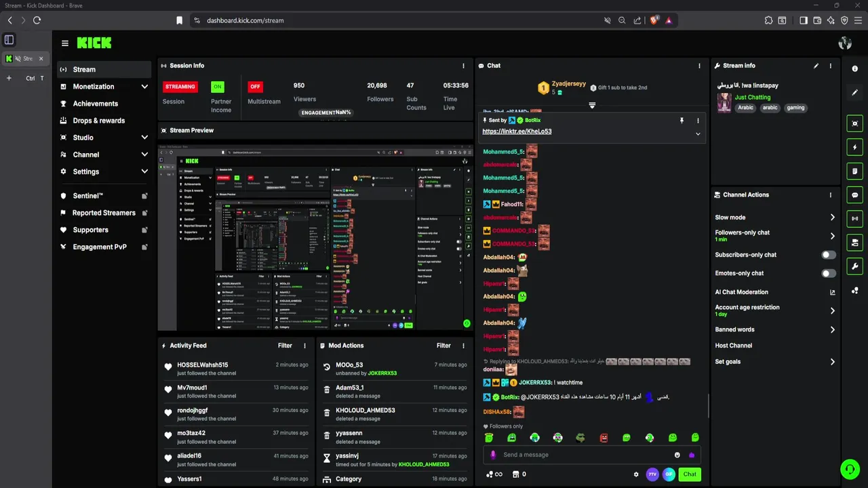The height and width of the screenshot is (488, 868).
Task: Open Mod Actions three-dot menu
Action: pyautogui.click(x=463, y=346)
